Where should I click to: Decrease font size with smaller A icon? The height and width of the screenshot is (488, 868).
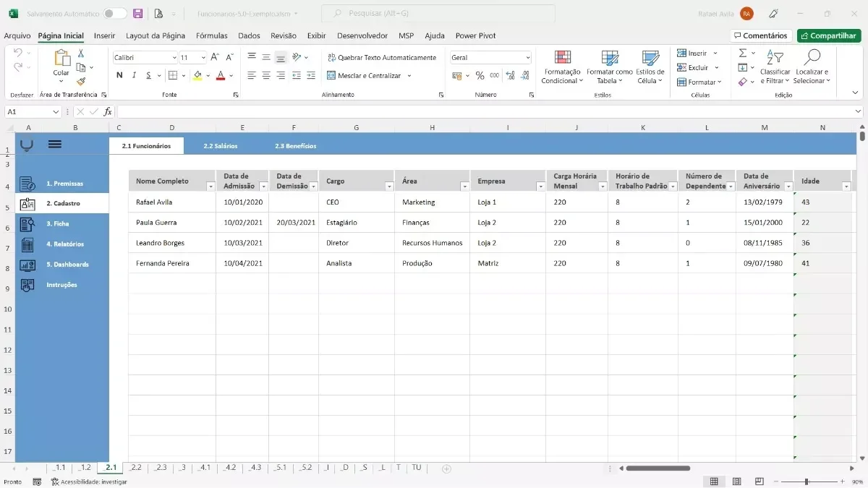229,57
